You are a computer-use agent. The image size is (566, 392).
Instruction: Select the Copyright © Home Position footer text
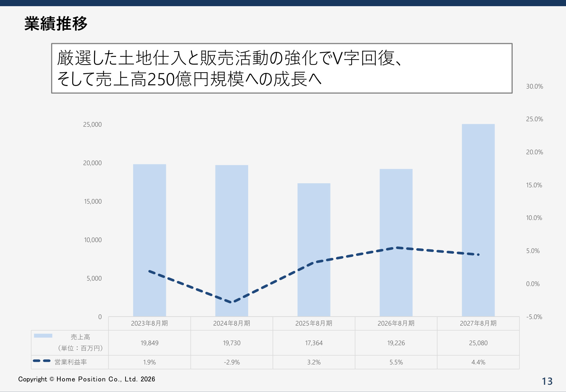coord(87,379)
